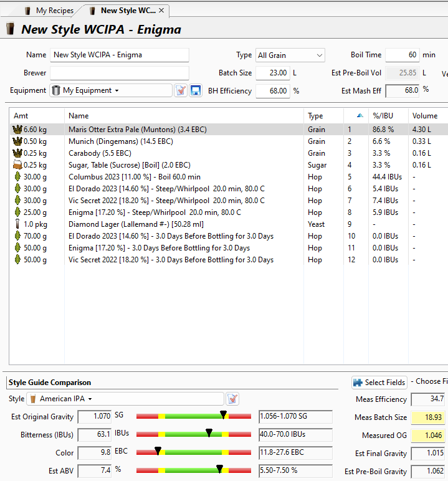Click the My Recipes tab beer icon

[27, 11]
